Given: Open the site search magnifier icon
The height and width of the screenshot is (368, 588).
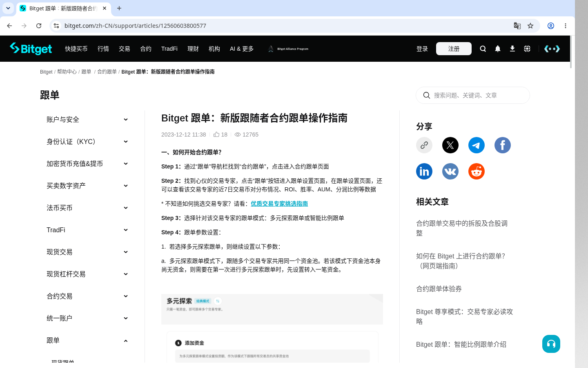Looking at the screenshot, I should (483, 49).
